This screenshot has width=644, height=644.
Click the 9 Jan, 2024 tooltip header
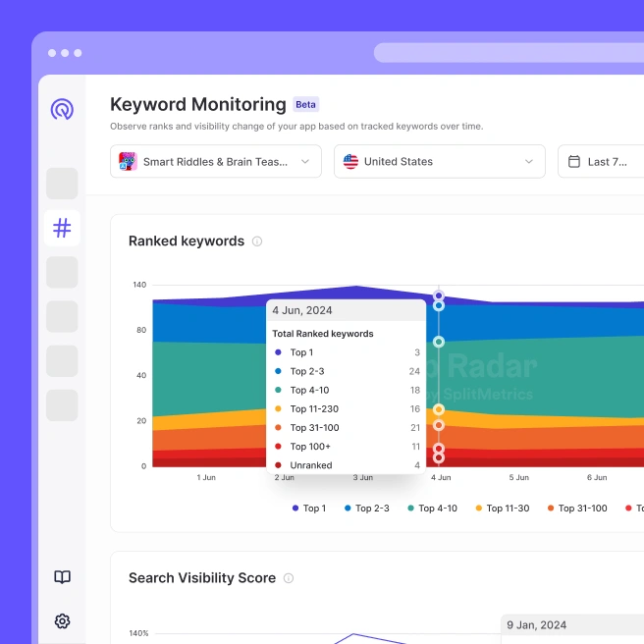572,625
